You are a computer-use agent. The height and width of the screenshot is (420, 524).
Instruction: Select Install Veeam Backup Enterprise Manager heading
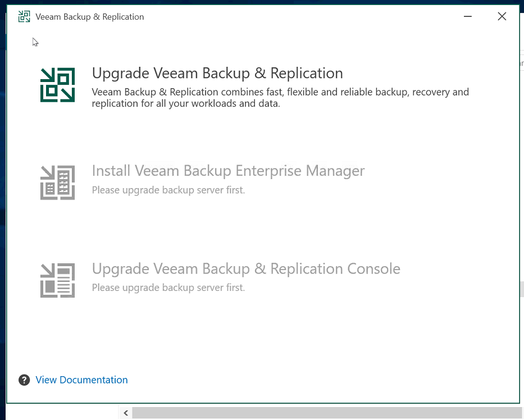(228, 171)
